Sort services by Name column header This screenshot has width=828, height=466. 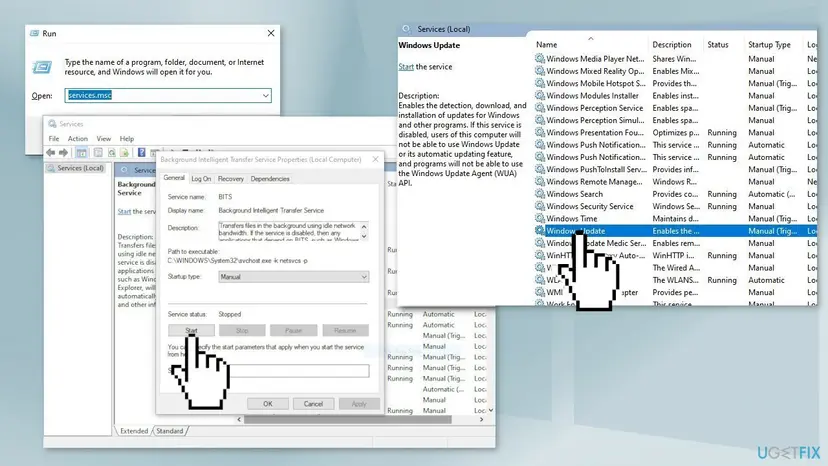click(x=547, y=45)
